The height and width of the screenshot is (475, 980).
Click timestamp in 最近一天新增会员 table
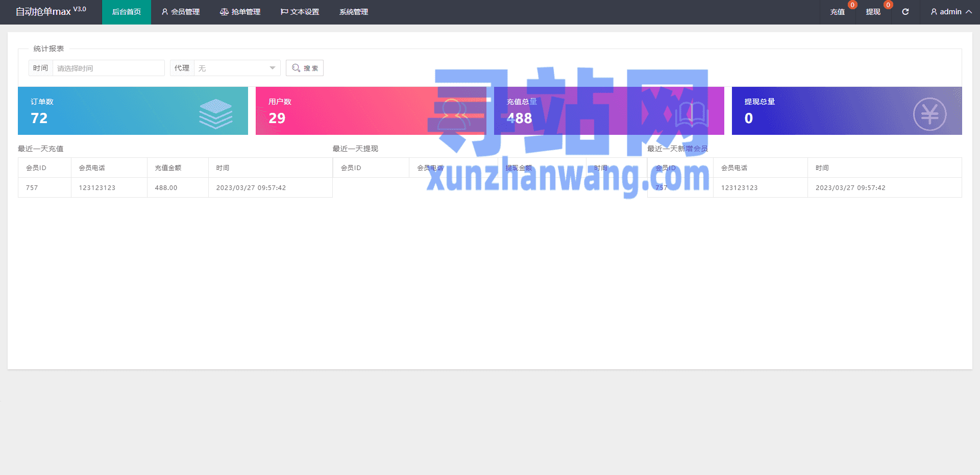pyautogui.click(x=850, y=188)
